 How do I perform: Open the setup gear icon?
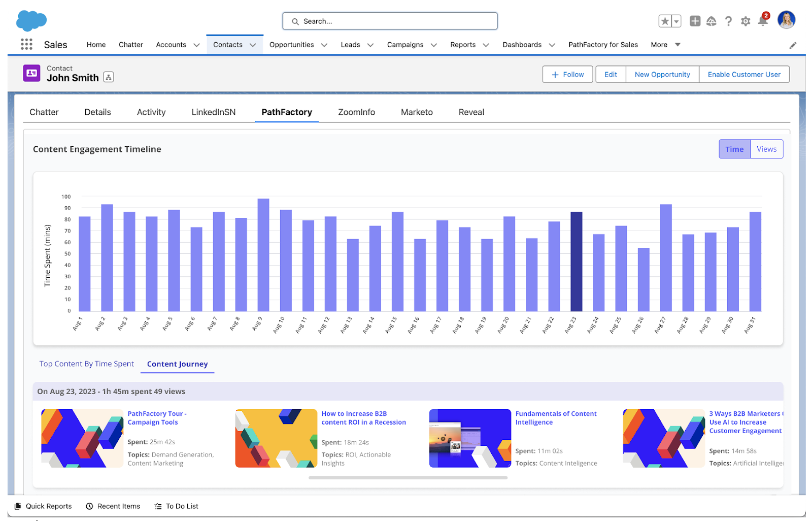(746, 21)
